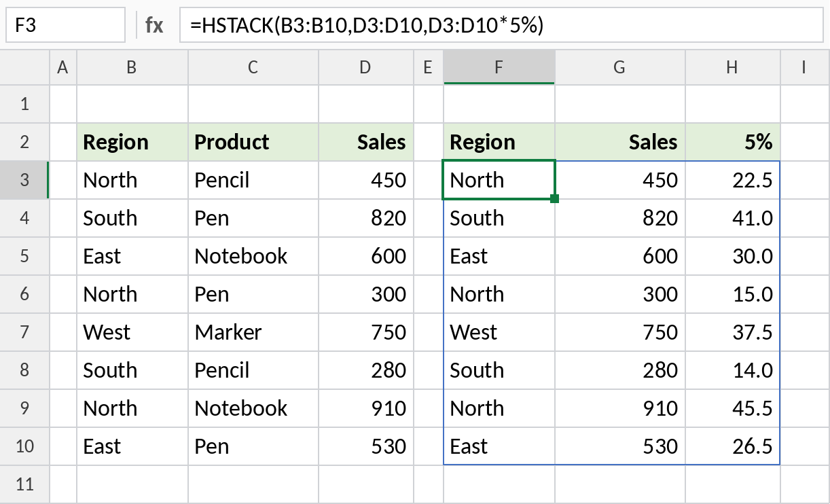Select column G header

[x=620, y=67]
